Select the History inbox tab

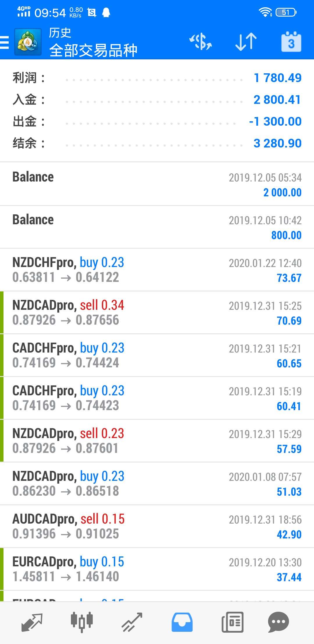(x=182, y=622)
